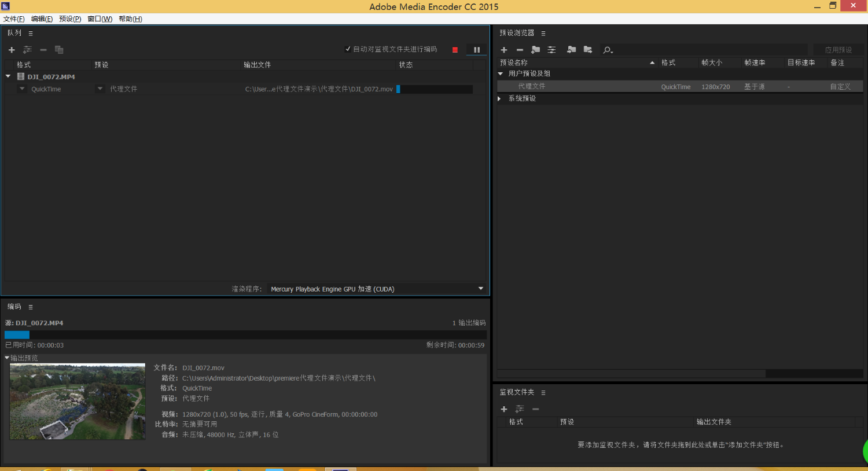Click Adobe Media Encoder title bar icon

click(6, 6)
